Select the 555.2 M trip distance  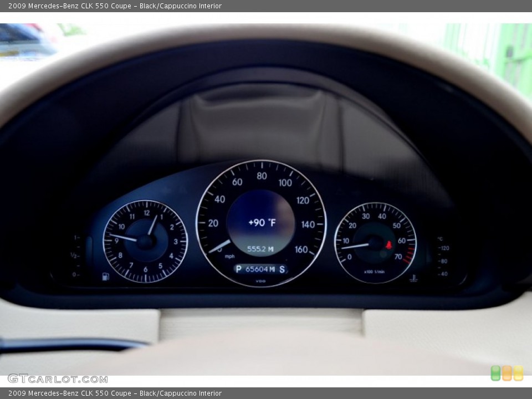click(260, 249)
